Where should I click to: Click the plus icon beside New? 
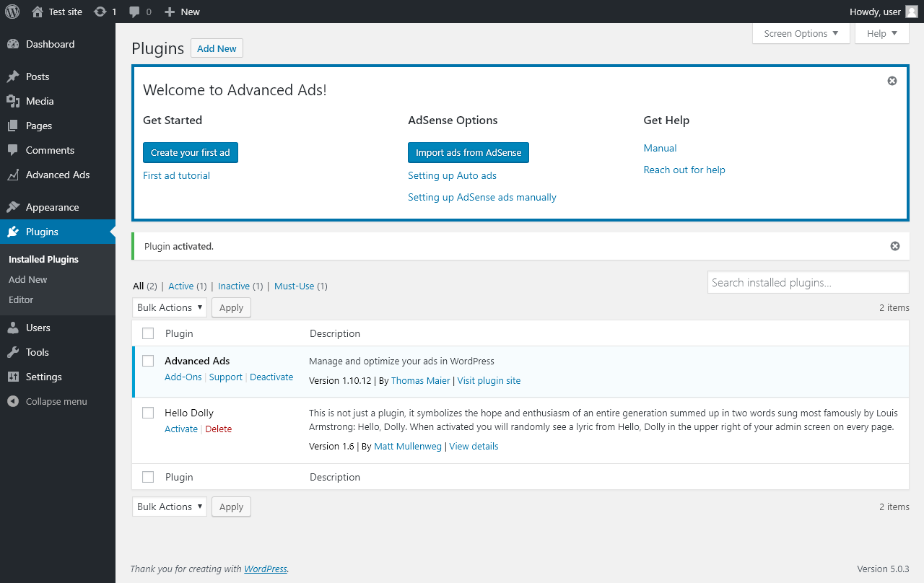(x=170, y=12)
